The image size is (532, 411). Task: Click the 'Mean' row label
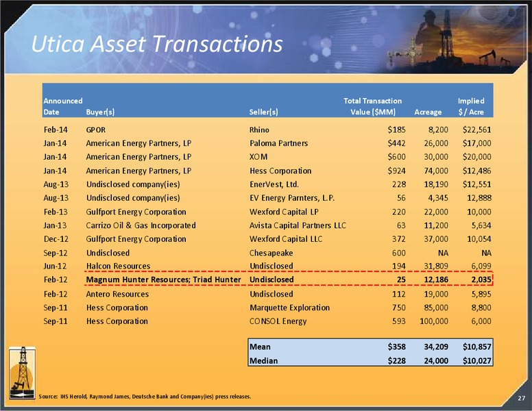pyautogui.click(x=260, y=347)
